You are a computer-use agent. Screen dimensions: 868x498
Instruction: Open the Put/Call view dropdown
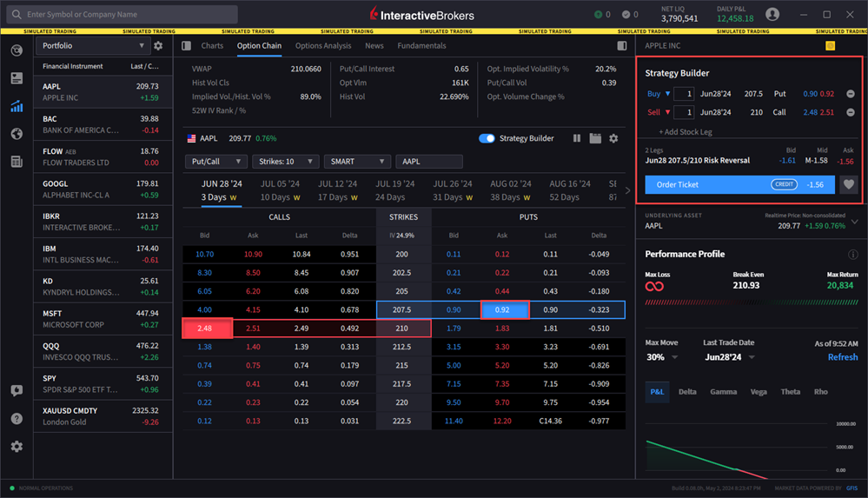[x=215, y=162]
